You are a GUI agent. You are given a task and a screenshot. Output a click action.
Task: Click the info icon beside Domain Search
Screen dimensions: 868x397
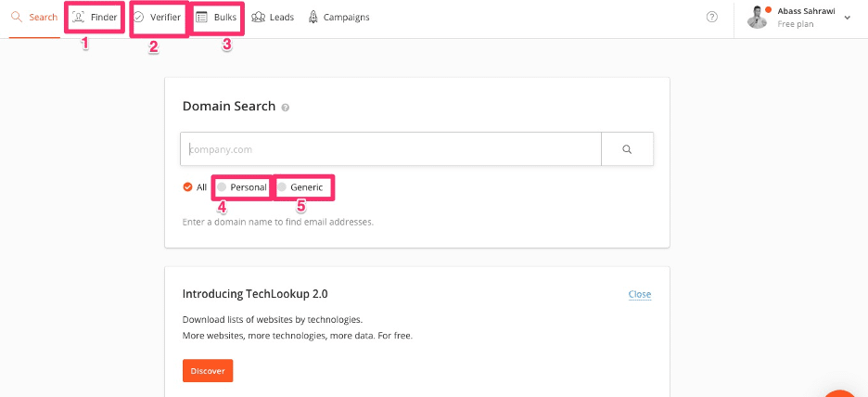point(286,108)
